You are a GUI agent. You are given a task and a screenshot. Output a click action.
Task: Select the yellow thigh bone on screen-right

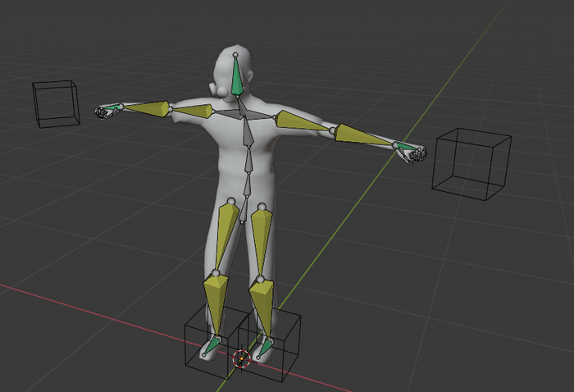click(x=262, y=237)
